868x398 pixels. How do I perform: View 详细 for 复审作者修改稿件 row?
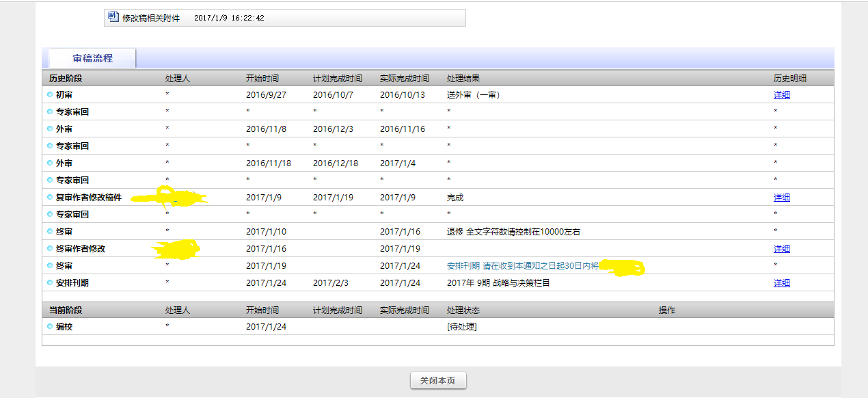[x=781, y=198]
